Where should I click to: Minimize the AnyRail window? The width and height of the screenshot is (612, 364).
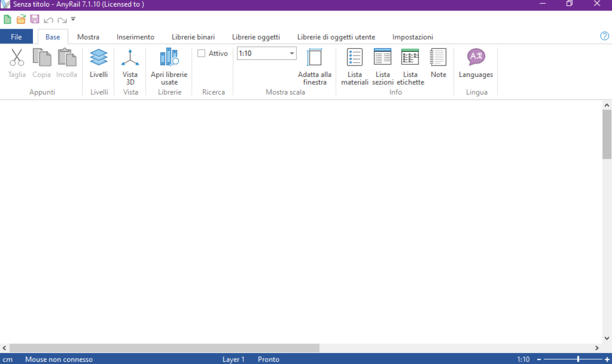[543, 4]
